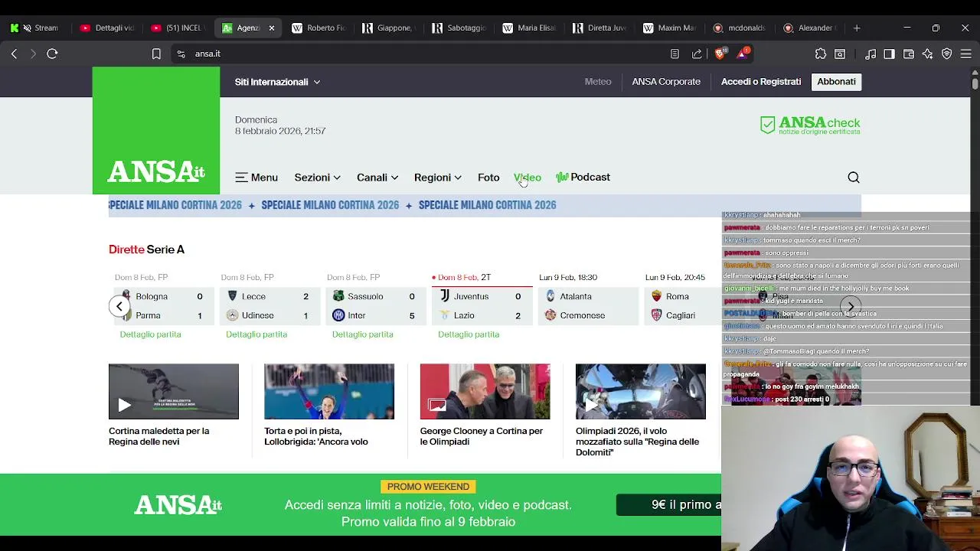Open Brave Shields lion icon

pos(720,54)
